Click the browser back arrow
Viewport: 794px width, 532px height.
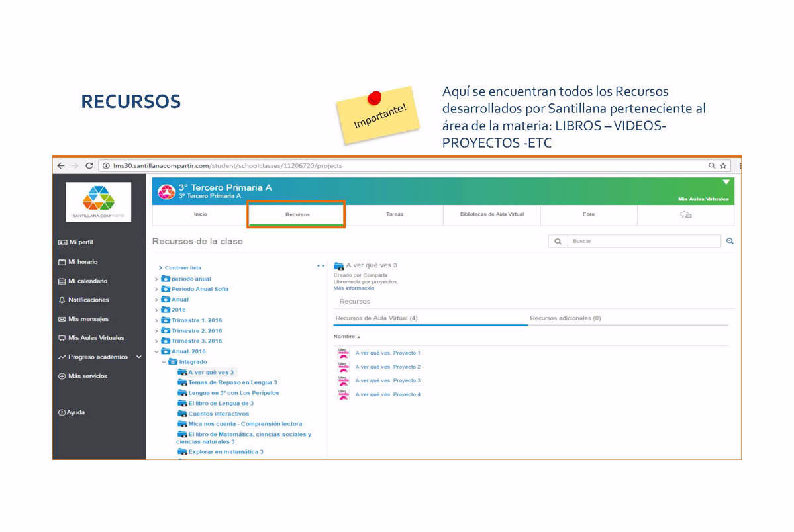pos(61,165)
